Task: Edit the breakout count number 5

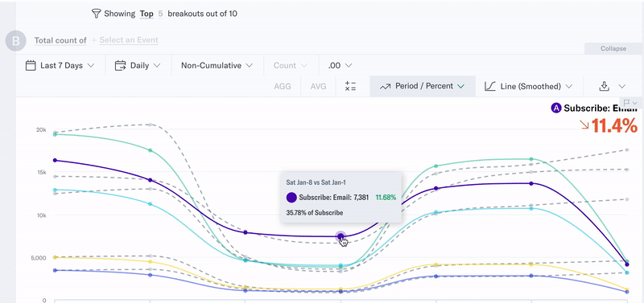Action: tap(160, 14)
